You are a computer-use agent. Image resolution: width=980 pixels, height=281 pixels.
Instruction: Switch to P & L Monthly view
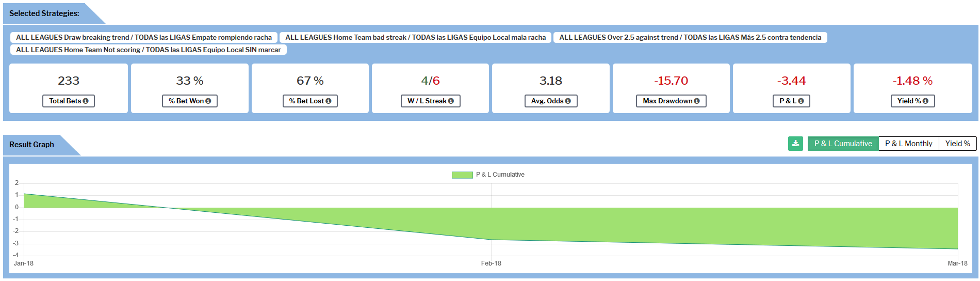pyautogui.click(x=908, y=144)
